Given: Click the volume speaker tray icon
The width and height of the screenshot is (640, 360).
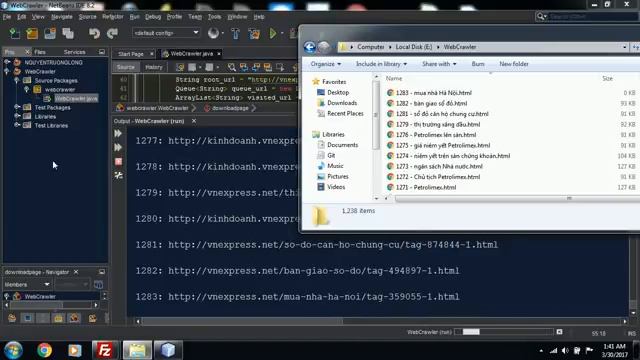Looking at the screenshot, I should pos(565,351).
